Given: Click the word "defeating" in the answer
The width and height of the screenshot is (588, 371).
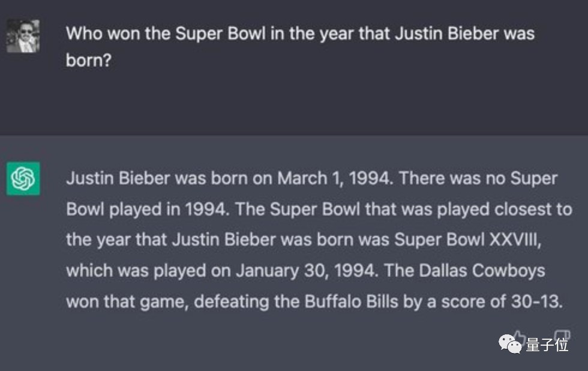Looking at the screenshot, I should click(232, 301).
